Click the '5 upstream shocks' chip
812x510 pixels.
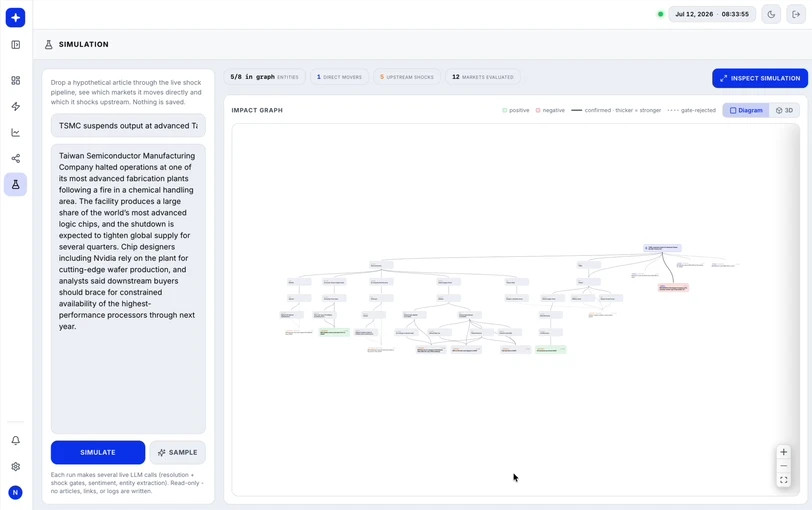click(x=407, y=77)
